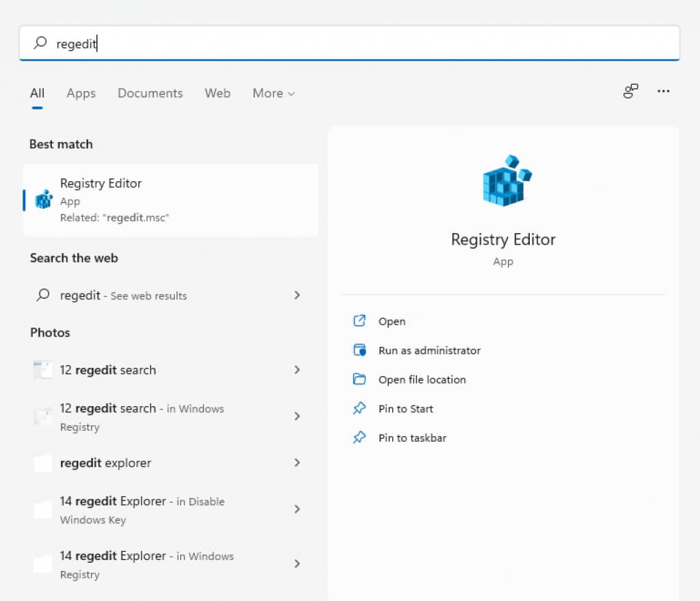
Task: Choose Run as administrator
Action: (429, 350)
